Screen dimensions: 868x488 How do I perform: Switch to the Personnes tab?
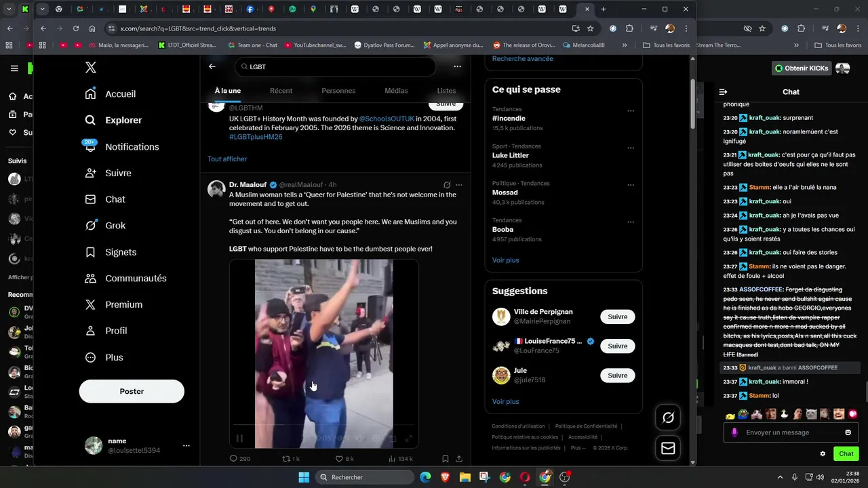point(338,91)
